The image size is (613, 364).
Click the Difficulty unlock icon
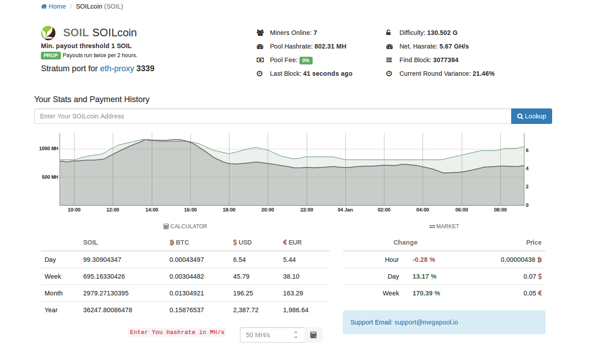(x=389, y=33)
